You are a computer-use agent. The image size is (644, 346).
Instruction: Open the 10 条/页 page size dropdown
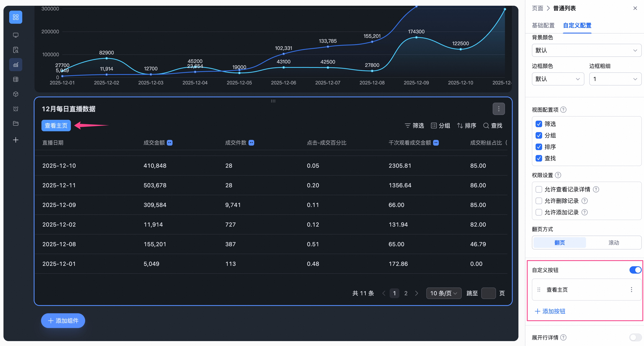point(443,293)
